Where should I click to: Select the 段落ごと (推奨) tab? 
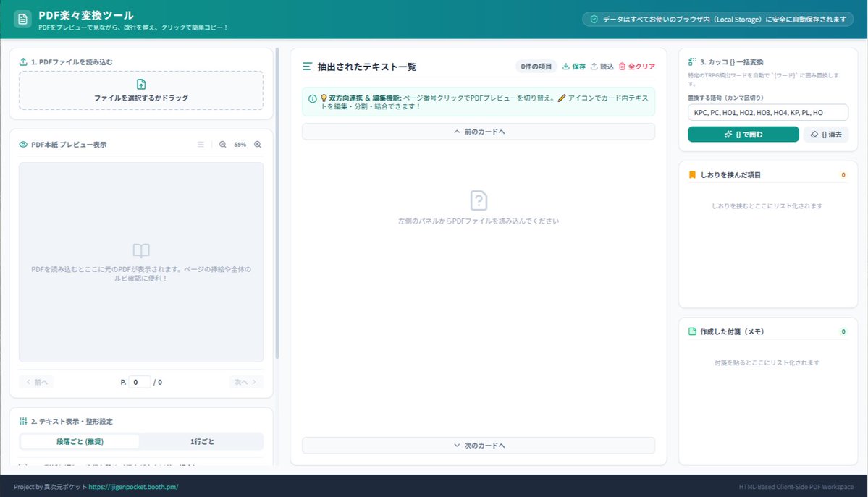pos(80,441)
